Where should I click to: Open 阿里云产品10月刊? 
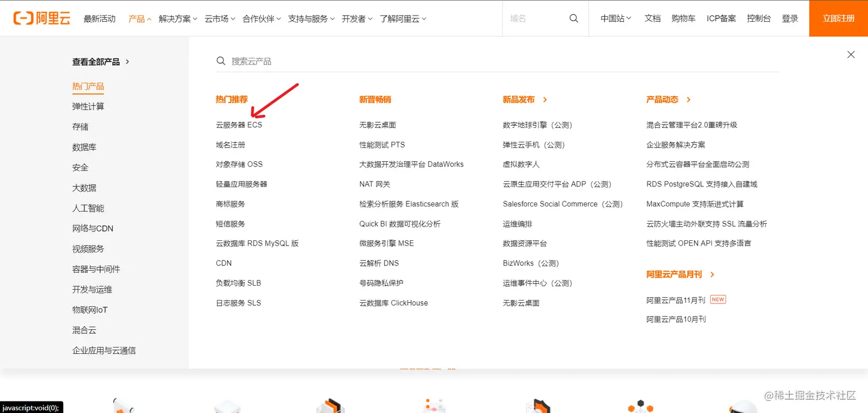676,319
